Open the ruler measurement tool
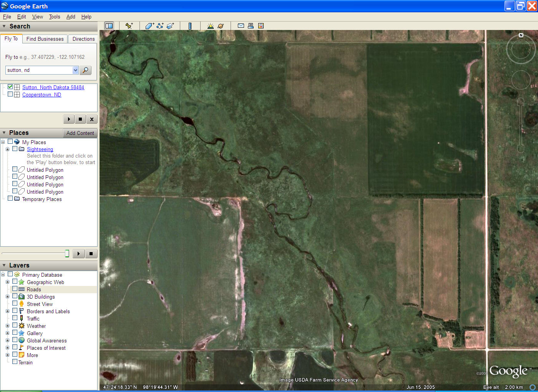 click(190, 26)
